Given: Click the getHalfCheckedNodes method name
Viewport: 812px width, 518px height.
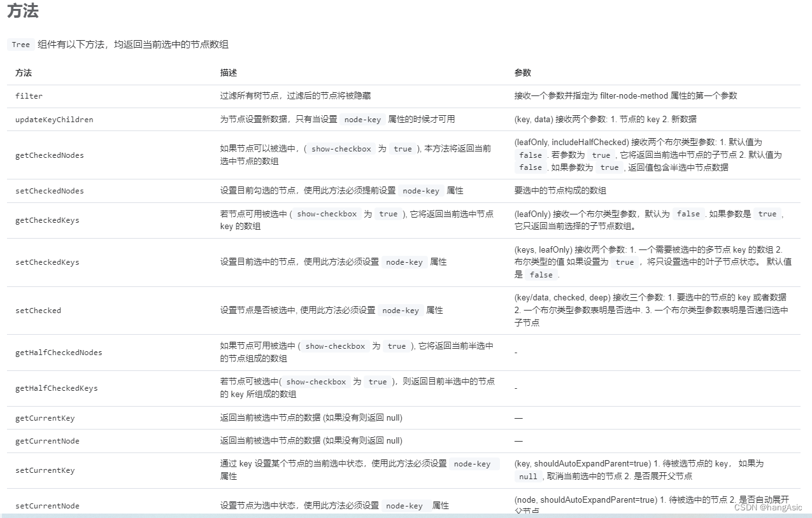Looking at the screenshot, I should pos(59,352).
